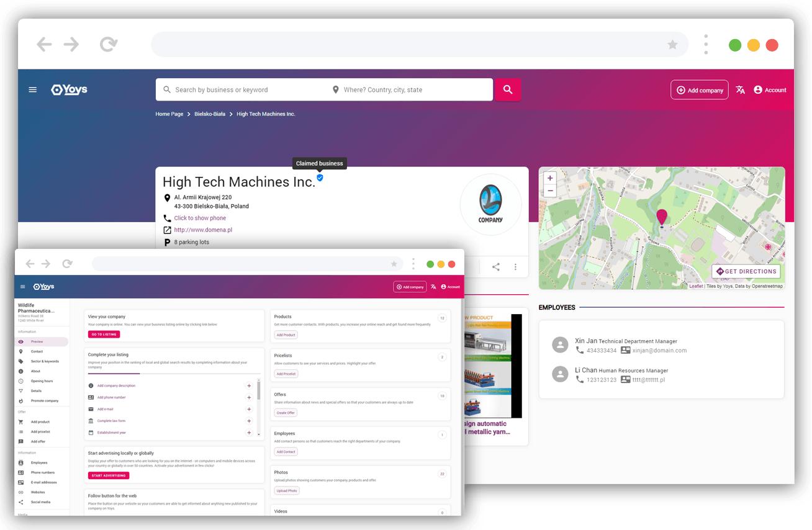Click the Search by business or keyword field
812x530 pixels.
click(x=242, y=90)
